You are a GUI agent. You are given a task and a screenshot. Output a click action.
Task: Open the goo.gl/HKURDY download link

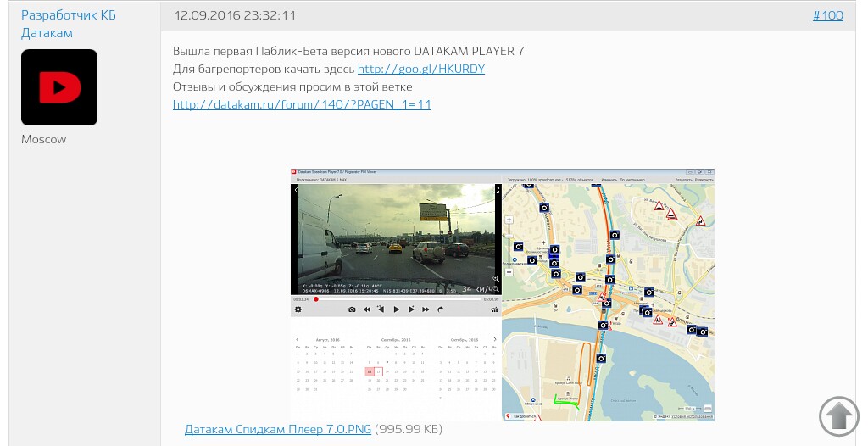(420, 69)
